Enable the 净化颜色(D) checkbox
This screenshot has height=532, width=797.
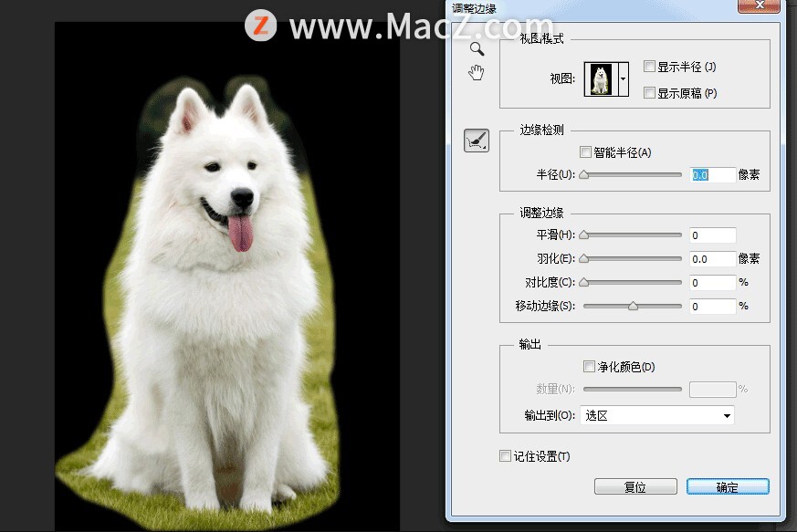[x=589, y=366]
